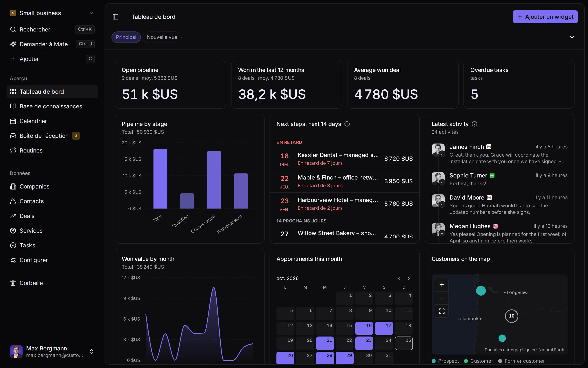Click info icon beside Next steps title
Viewport: 588px width, 368px height.
click(347, 124)
